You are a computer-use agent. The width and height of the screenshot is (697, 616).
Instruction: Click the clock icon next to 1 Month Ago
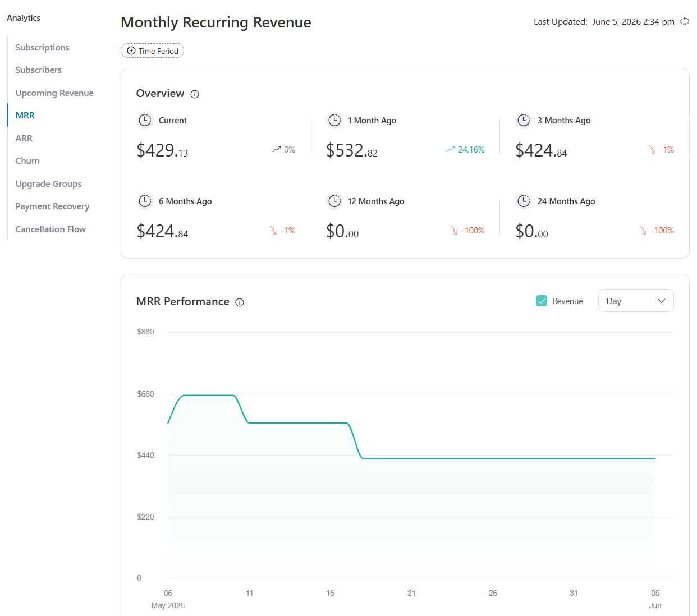pos(334,120)
